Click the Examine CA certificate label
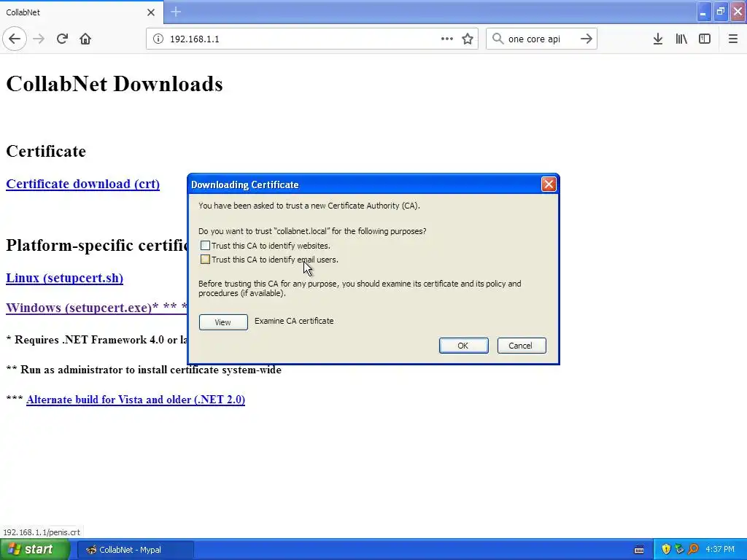This screenshot has height=560, width=747. point(294,321)
